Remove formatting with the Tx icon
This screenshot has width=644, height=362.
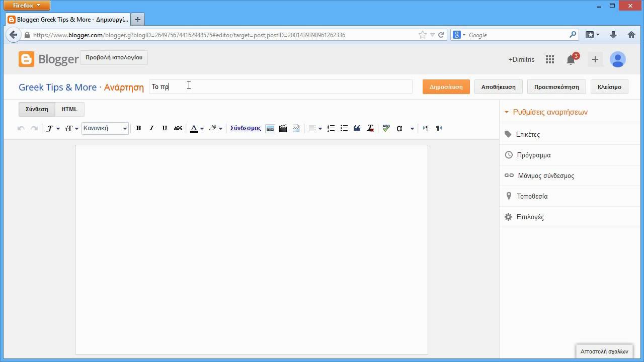point(370,128)
